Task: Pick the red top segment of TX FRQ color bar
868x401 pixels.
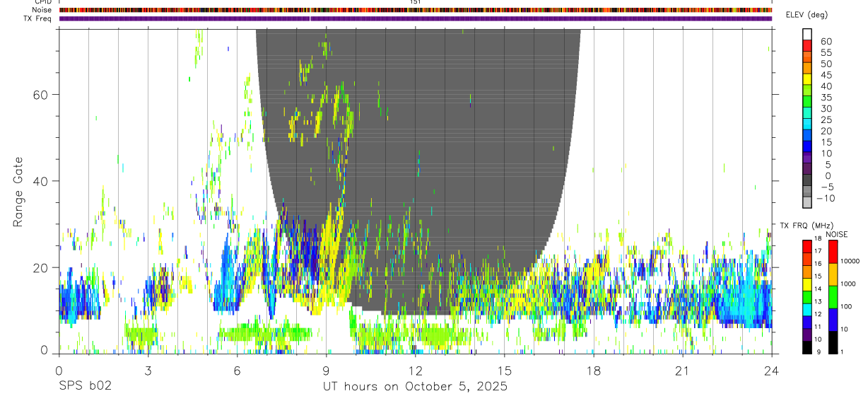Action: pos(807,247)
